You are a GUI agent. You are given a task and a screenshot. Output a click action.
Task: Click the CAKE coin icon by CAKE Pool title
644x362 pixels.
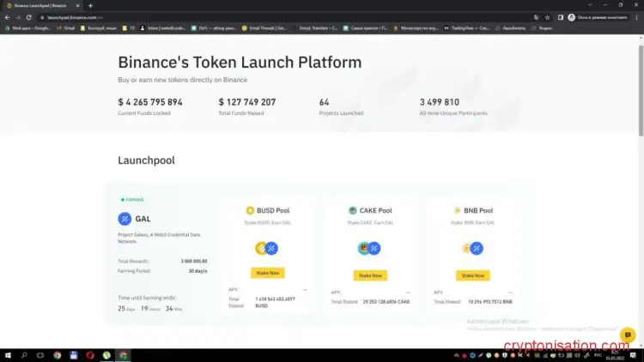(352, 210)
